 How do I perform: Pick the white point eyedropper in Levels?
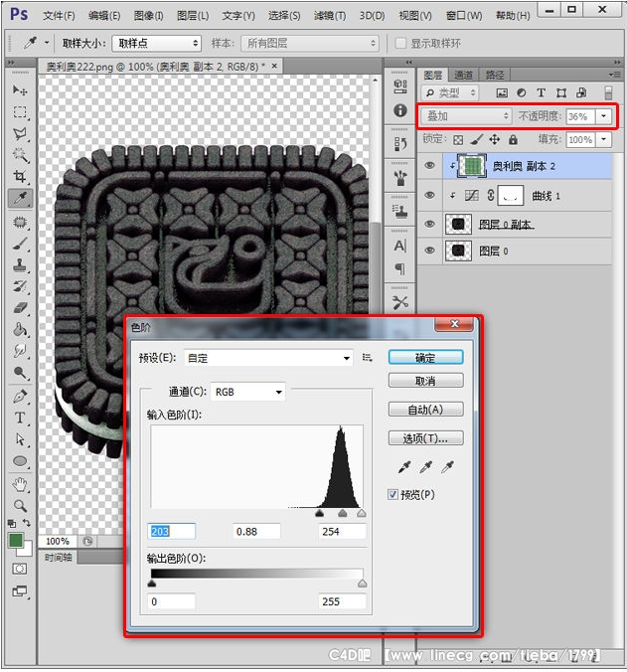447,466
